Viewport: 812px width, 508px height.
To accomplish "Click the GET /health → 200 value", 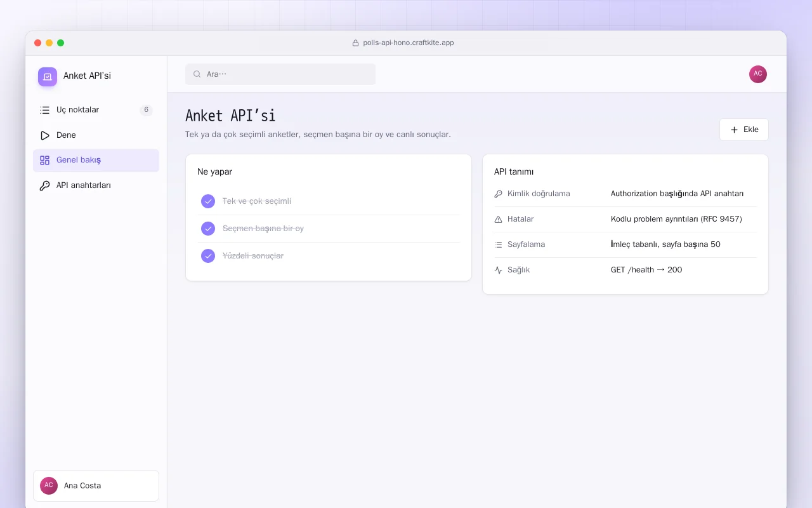I will point(646,270).
